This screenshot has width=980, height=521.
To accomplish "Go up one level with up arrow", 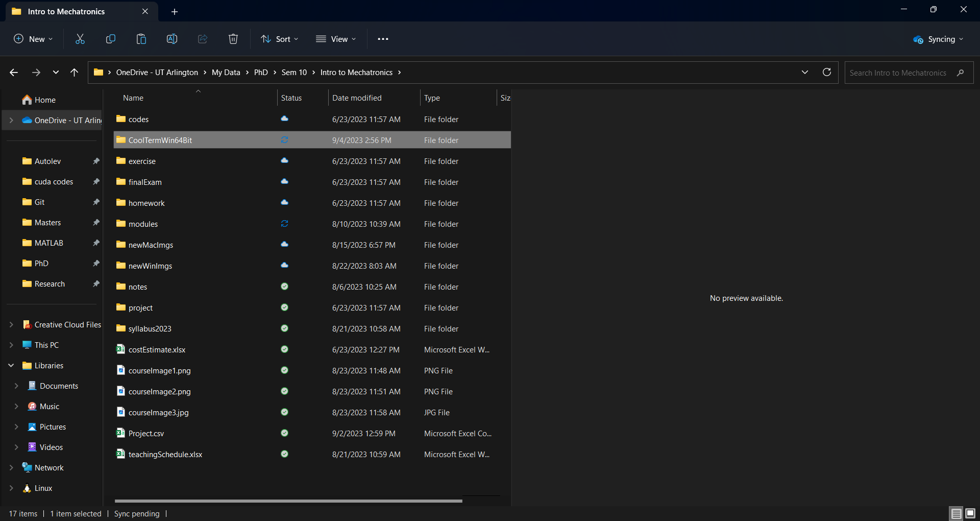I will [75, 73].
